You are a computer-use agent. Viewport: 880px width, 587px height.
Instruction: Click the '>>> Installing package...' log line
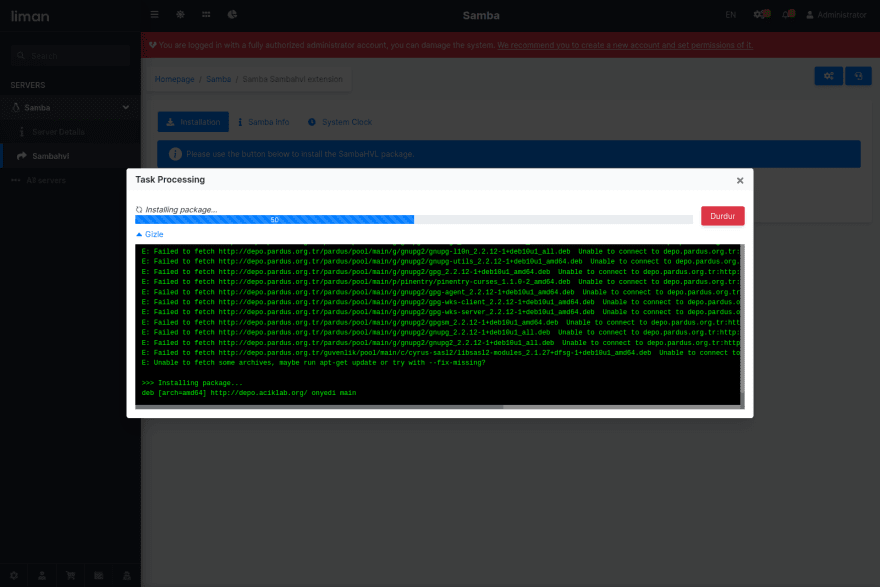tap(192, 383)
